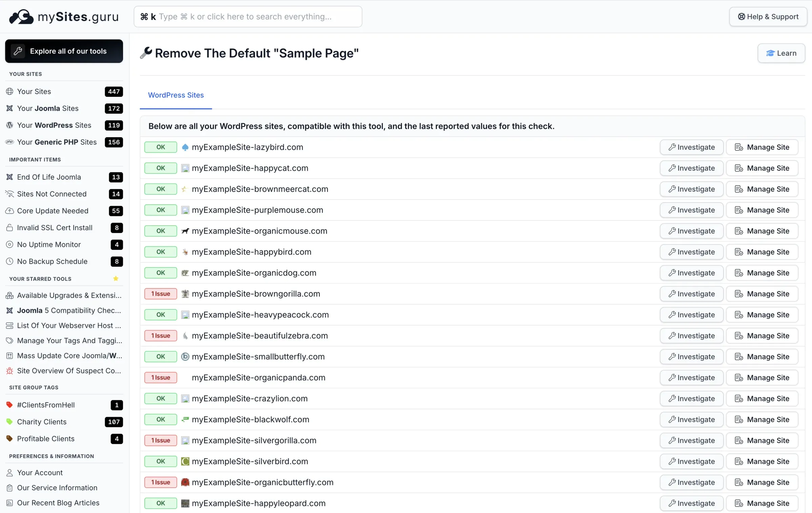This screenshot has height=513, width=812.
Task: Click the PHP icon for Generic PHP Sites
Action: coord(9,142)
